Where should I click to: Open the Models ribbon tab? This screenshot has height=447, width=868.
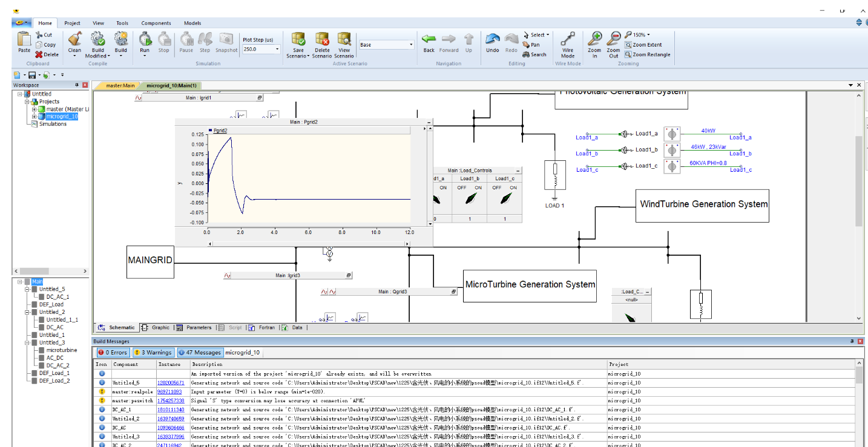click(192, 23)
